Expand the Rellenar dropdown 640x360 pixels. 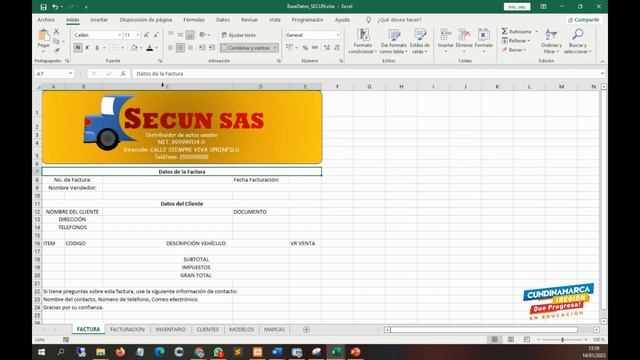click(529, 41)
